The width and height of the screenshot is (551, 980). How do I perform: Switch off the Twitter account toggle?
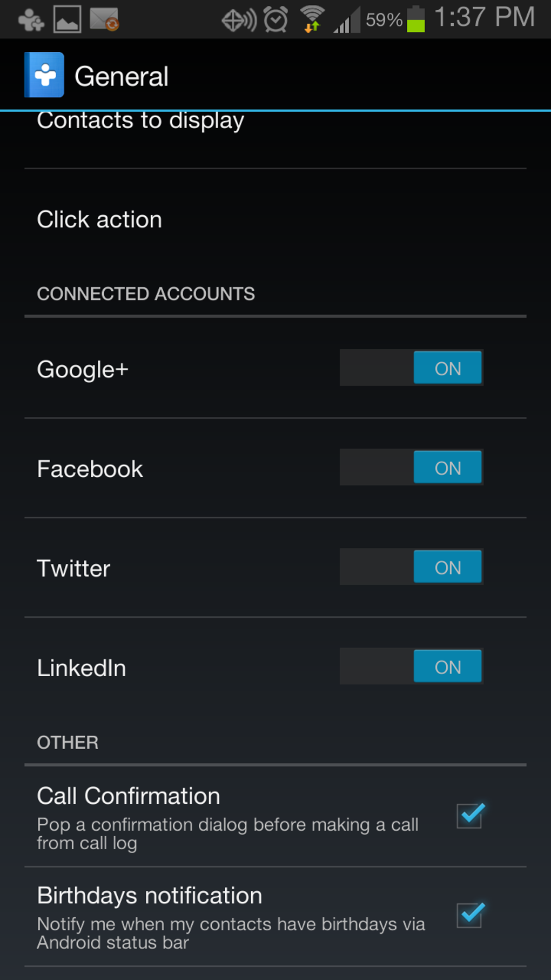(411, 567)
